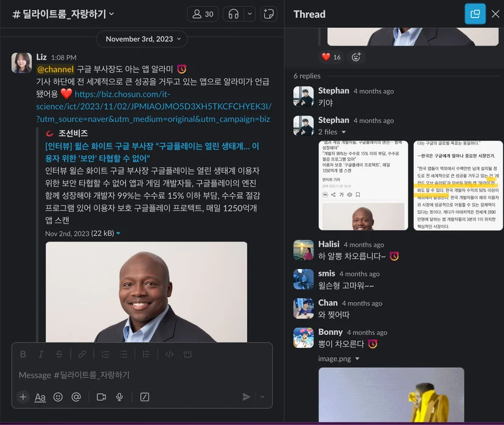Image resolution: width=504 pixels, height=425 pixels.
Task: Insert a link with the link icon
Action: [82, 354]
